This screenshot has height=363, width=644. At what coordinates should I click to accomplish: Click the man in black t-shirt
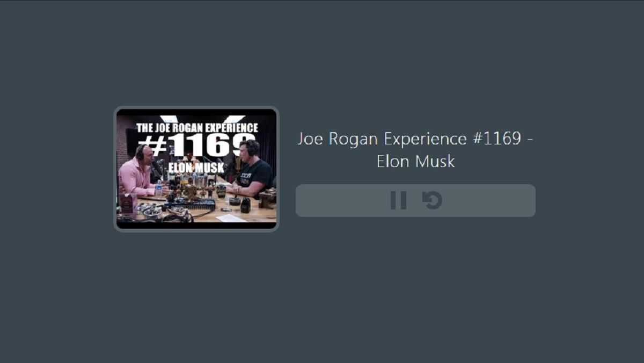point(253,169)
